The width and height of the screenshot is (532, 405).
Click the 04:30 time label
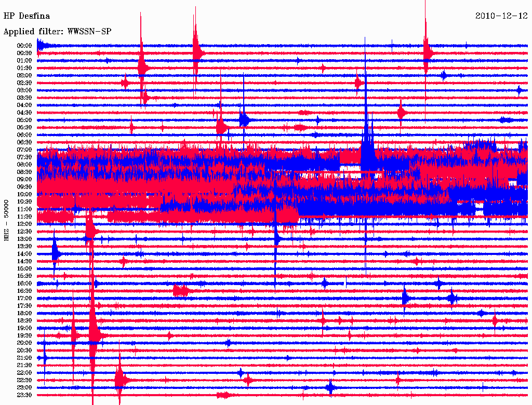click(x=24, y=113)
